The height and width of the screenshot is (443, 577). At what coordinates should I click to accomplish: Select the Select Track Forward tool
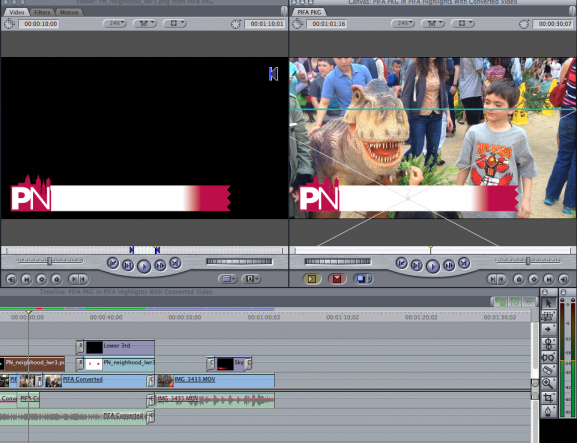tap(548, 329)
